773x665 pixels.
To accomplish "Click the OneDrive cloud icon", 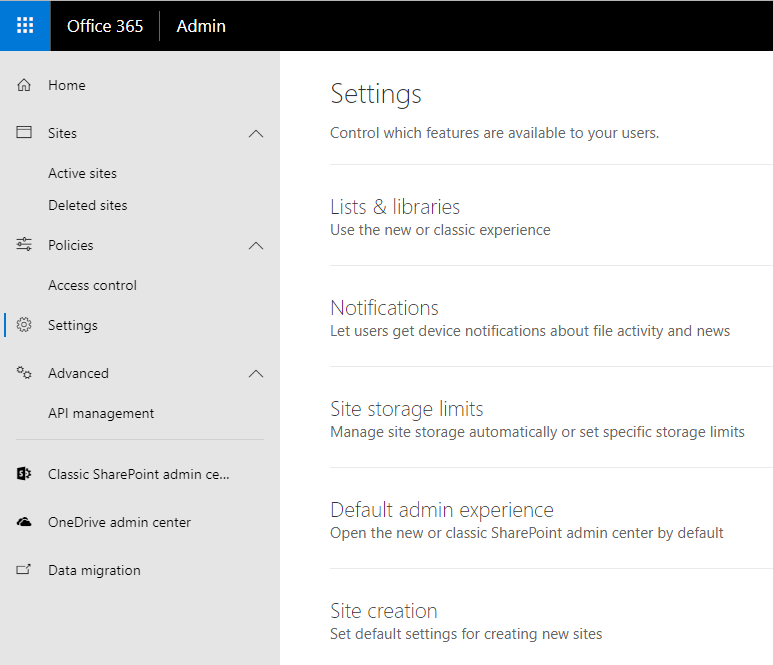I will [24, 522].
